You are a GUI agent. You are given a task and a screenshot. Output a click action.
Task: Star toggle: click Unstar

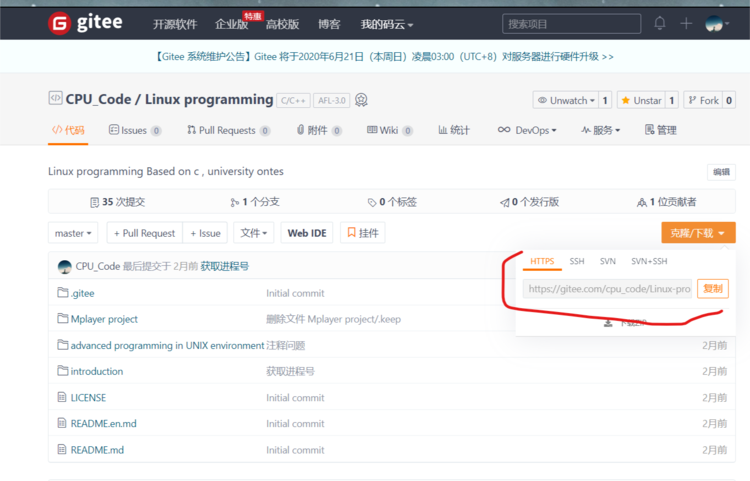[641, 100]
